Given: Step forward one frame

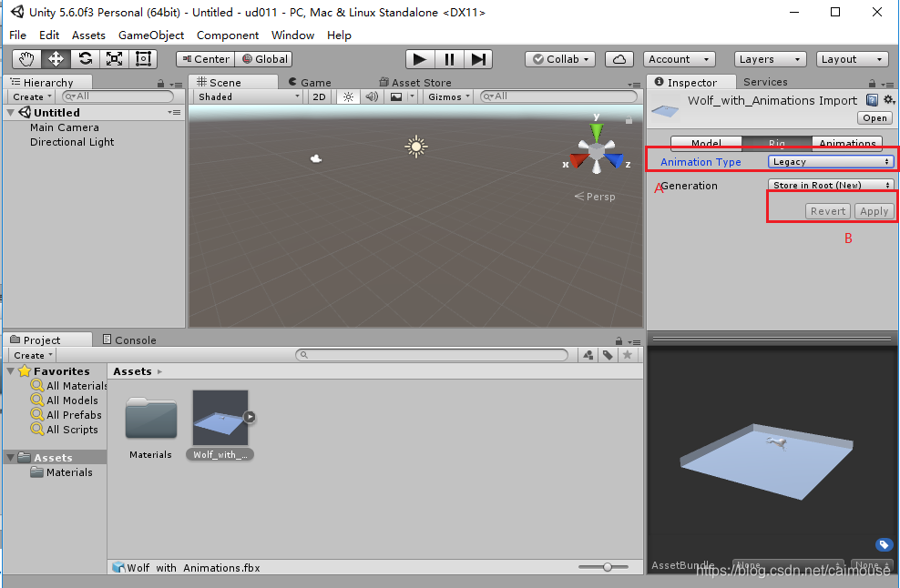Looking at the screenshot, I should coord(478,59).
